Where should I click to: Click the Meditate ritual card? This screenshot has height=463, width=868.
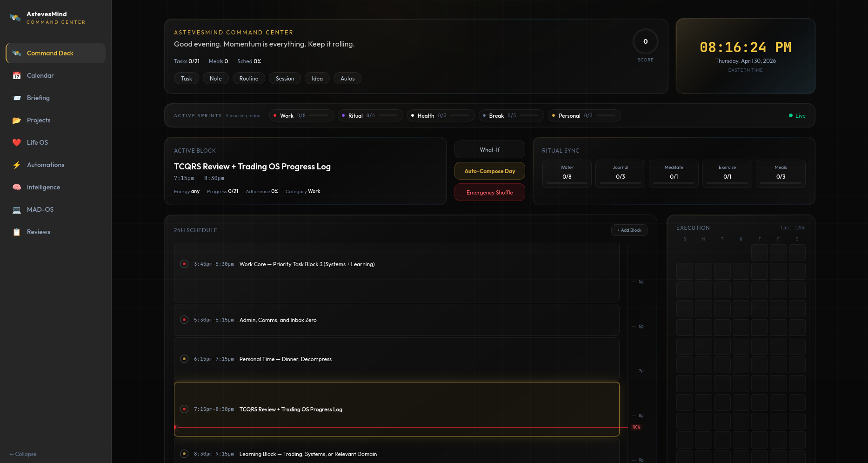click(x=674, y=174)
